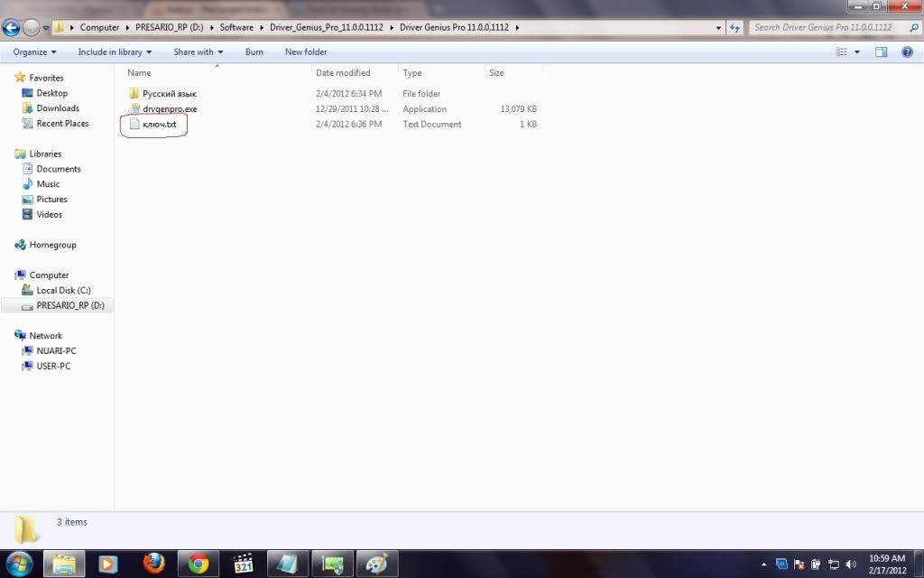924x578 pixels.
Task: Select the 13,079 KB size cell
Action: (x=519, y=109)
